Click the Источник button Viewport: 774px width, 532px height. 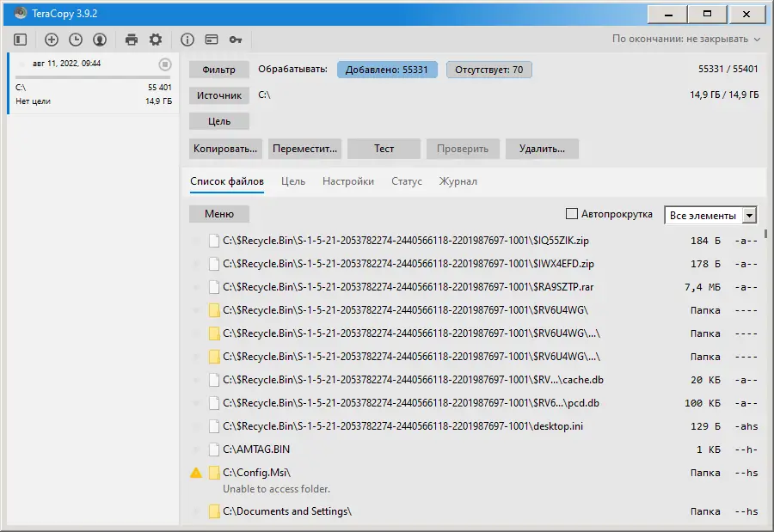(219, 95)
